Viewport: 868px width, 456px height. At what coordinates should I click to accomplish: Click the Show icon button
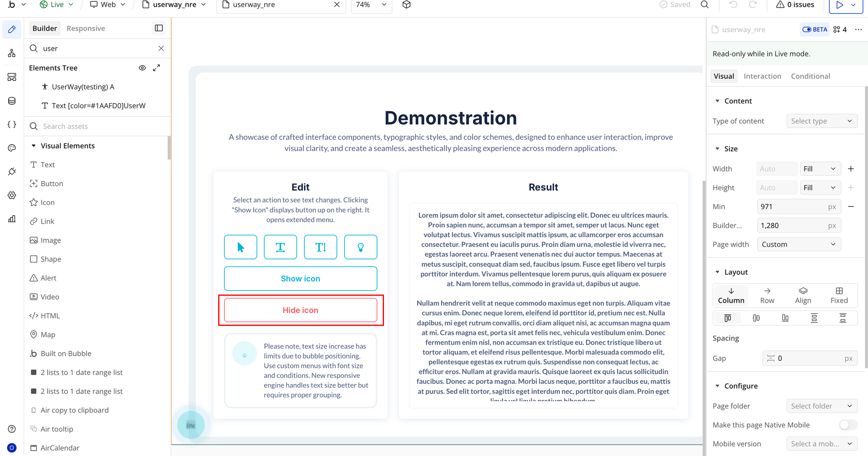tap(300, 279)
